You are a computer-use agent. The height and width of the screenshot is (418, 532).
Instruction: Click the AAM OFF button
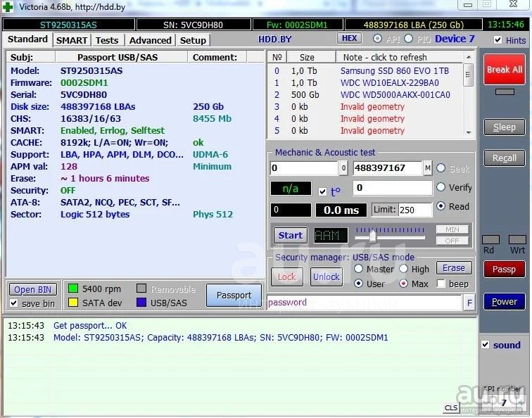coord(452,241)
